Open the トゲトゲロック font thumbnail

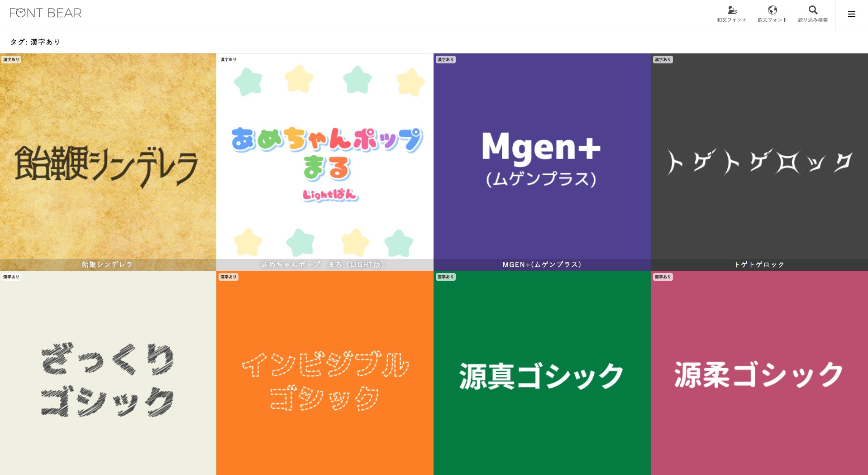(x=759, y=162)
